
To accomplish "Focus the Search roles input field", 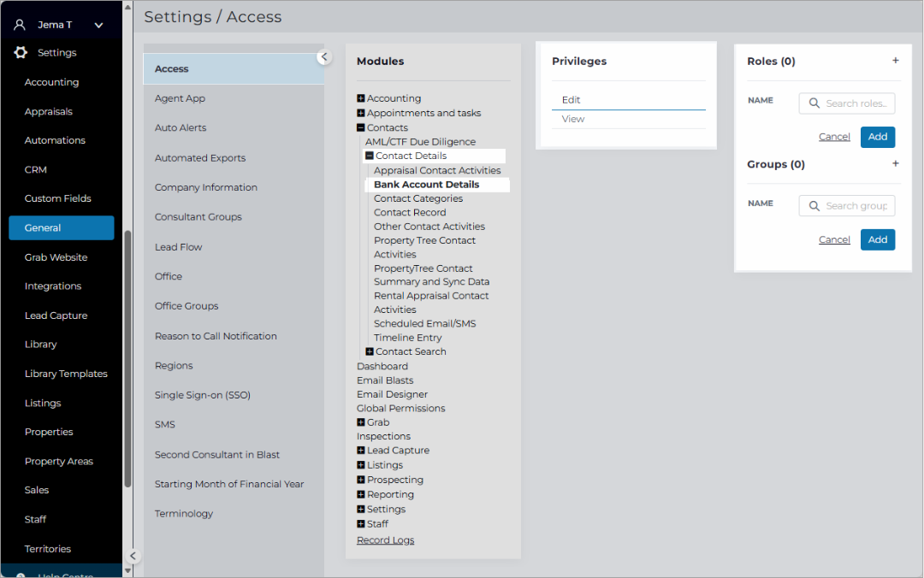I will pos(847,103).
